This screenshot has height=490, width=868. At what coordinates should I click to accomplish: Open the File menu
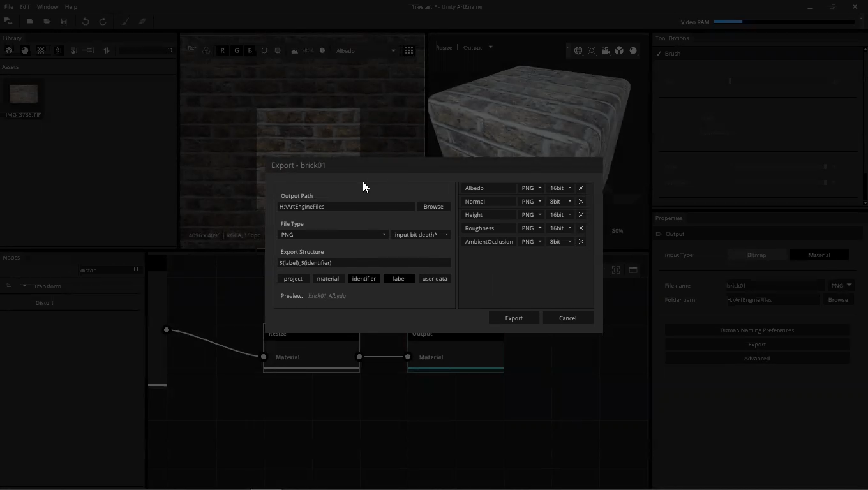click(9, 7)
